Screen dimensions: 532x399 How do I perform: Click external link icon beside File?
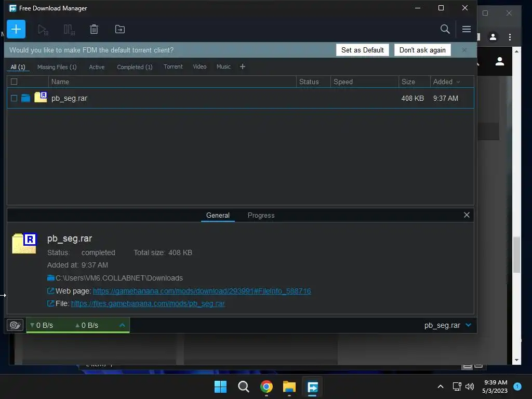50,303
